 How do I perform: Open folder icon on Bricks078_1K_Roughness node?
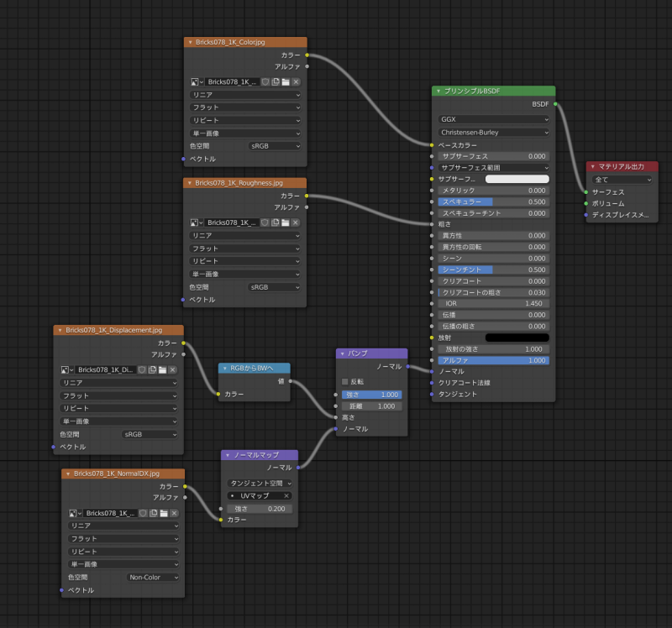point(286,222)
